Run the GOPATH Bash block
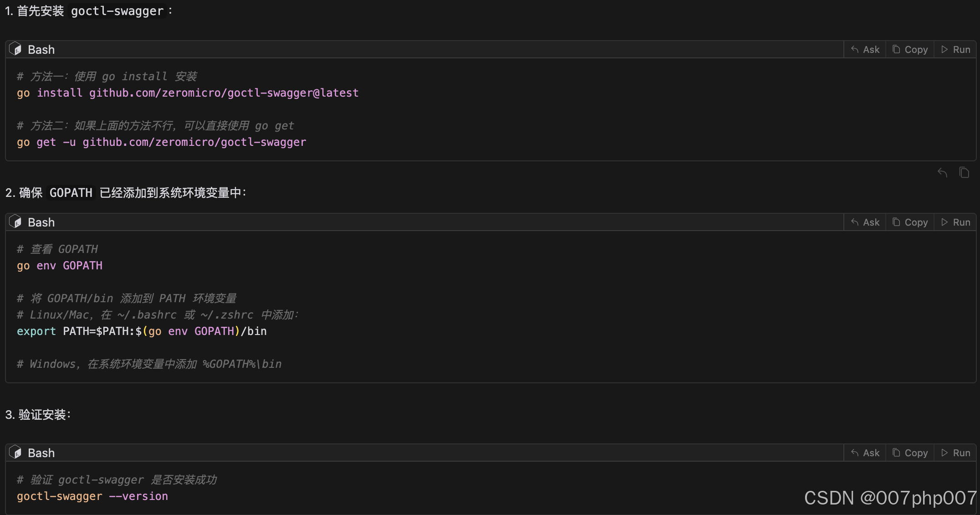 (955, 222)
